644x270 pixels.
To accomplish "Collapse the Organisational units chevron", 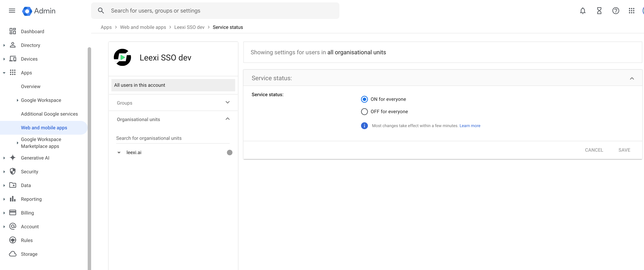I will point(227,119).
